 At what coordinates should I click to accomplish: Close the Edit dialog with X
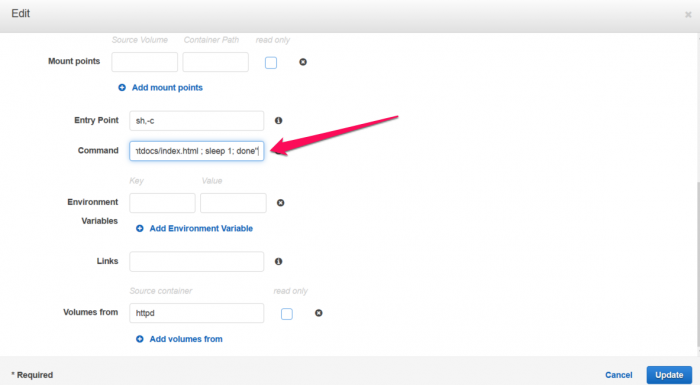click(688, 15)
